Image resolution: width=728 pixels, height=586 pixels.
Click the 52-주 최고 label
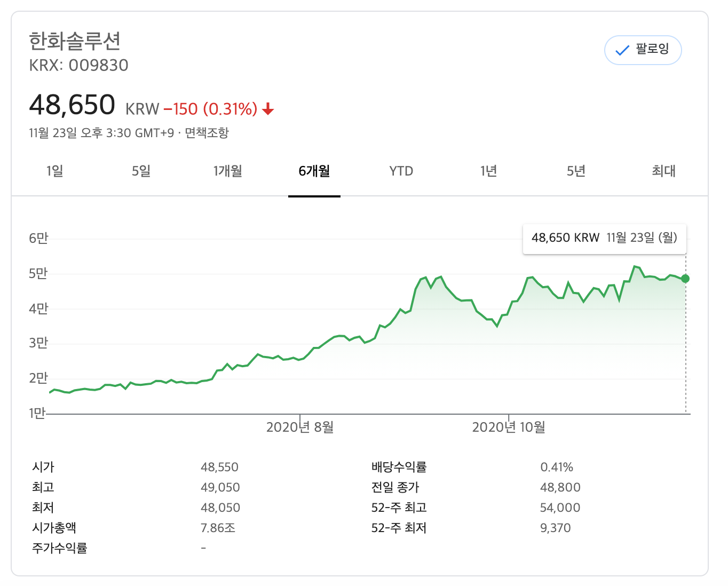(x=399, y=508)
